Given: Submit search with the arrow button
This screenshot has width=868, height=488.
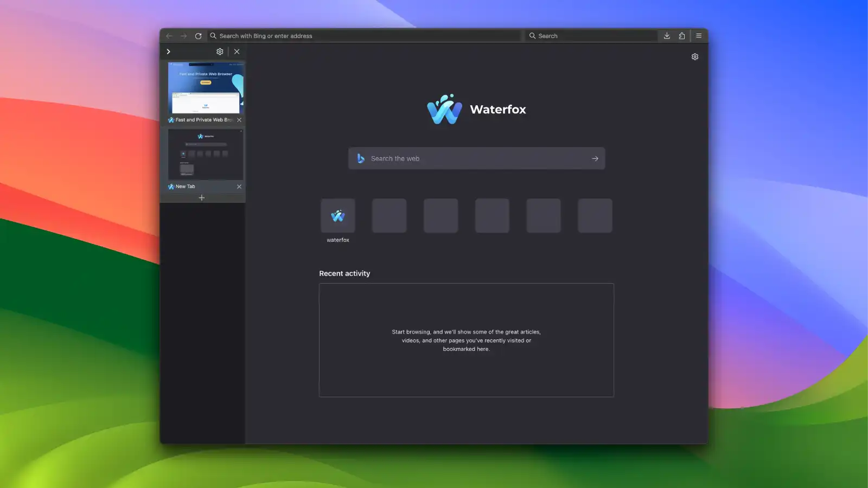Looking at the screenshot, I should pyautogui.click(x=595, y=158).
